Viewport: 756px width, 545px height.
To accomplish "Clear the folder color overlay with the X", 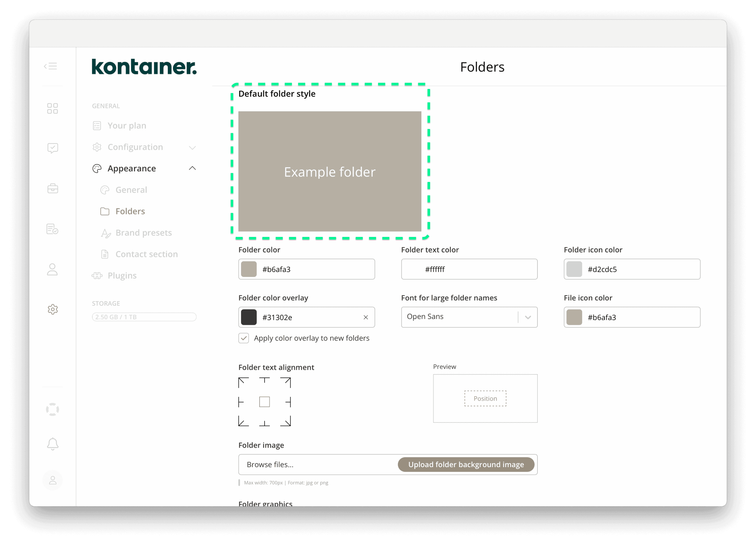I will coord(366,317).
